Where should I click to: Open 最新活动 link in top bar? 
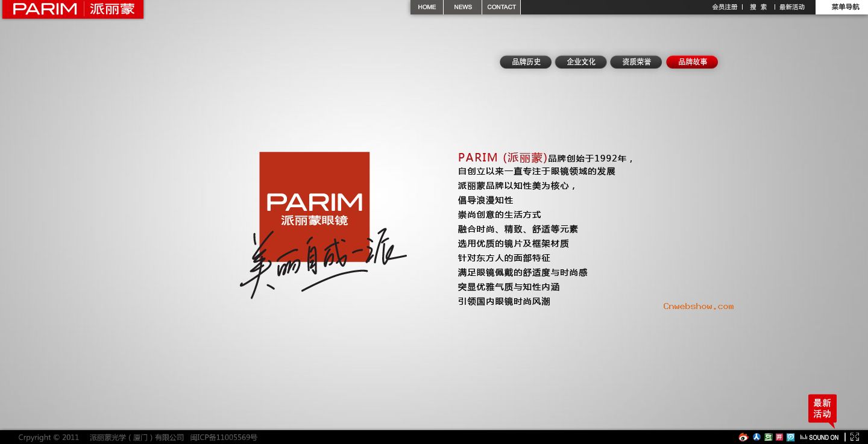(792, 7)
